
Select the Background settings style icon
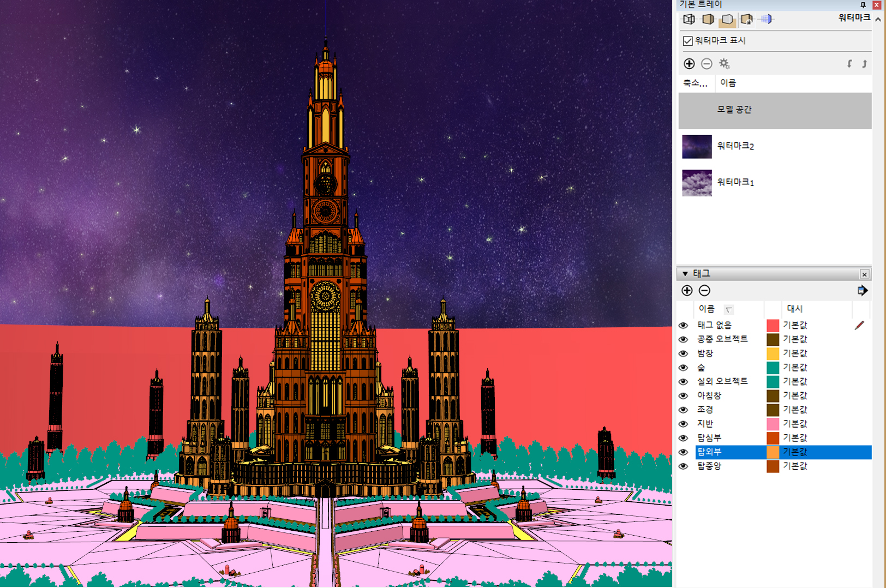pyautogui.click(x=727, y=20)
